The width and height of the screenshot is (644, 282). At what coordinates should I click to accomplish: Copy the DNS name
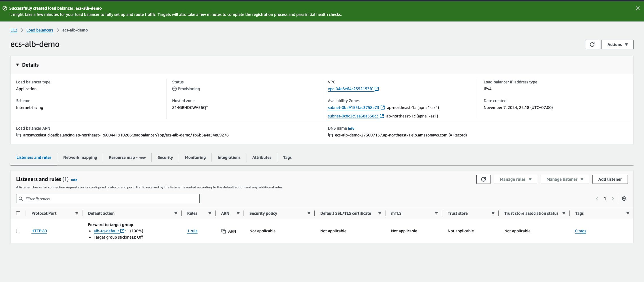pos(330,135)
